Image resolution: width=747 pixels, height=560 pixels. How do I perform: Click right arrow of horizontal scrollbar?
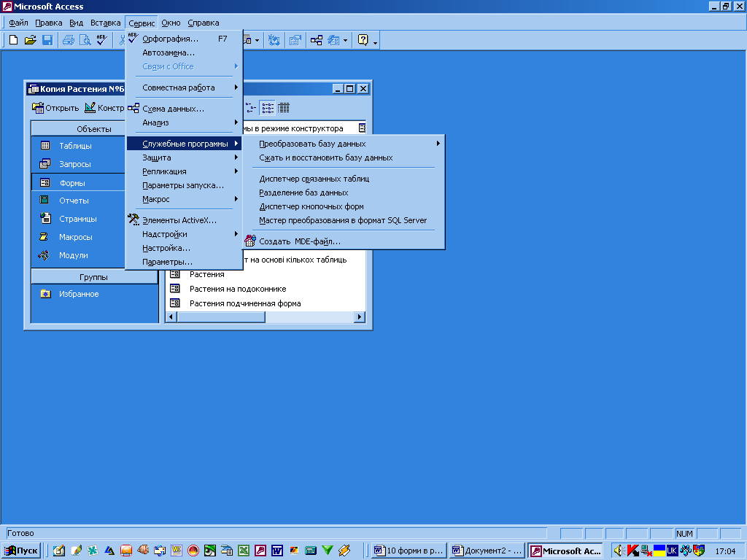coord(360,316)
